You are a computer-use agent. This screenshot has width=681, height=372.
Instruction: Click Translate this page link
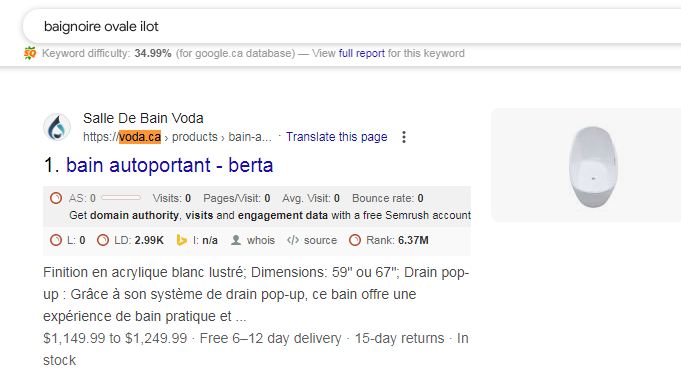337,137
